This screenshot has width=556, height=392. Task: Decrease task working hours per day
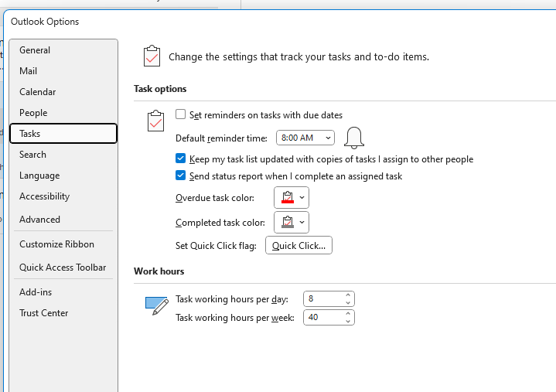click(348, 302)
